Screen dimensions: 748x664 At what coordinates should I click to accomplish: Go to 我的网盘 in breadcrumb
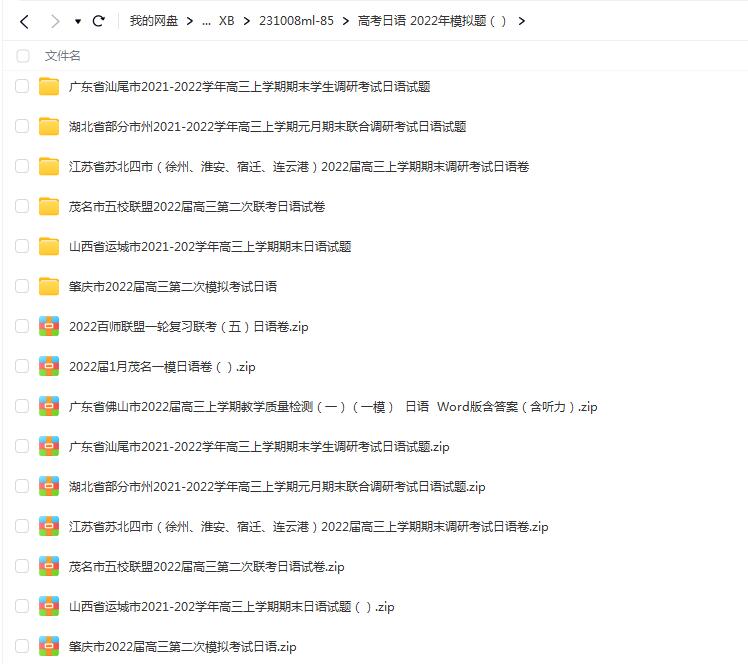(x=155, y=21)
